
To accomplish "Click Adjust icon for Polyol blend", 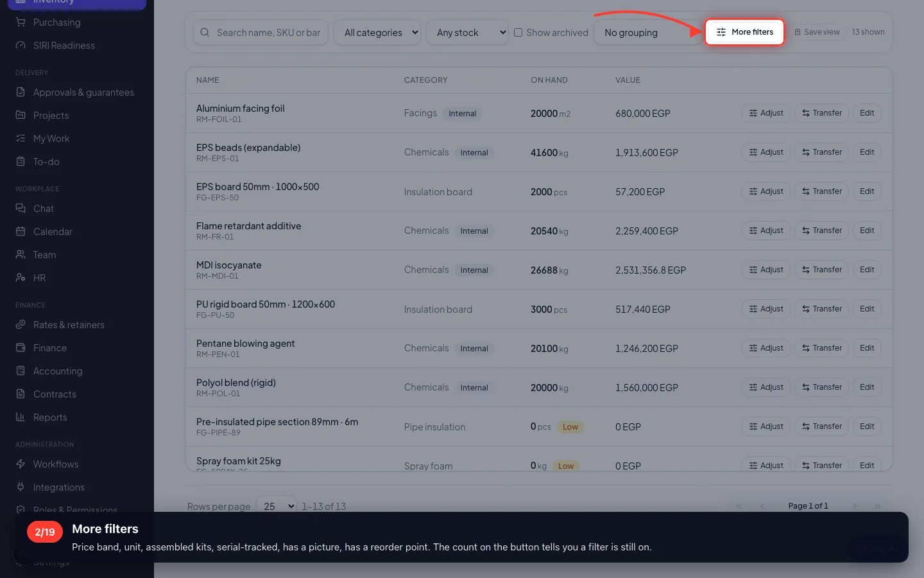I will [x=753, y=387].
